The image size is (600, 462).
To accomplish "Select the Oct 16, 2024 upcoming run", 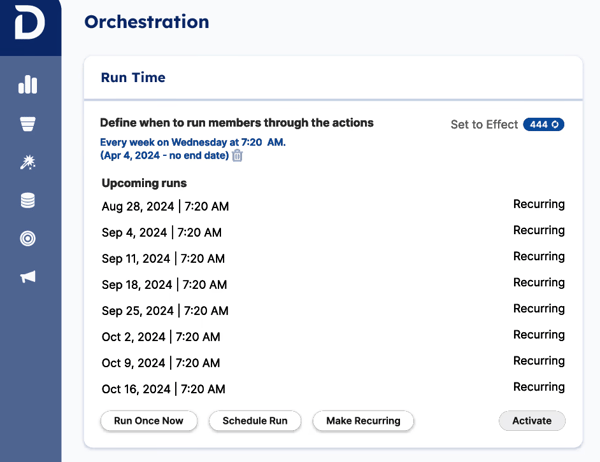I will [163, 389].
